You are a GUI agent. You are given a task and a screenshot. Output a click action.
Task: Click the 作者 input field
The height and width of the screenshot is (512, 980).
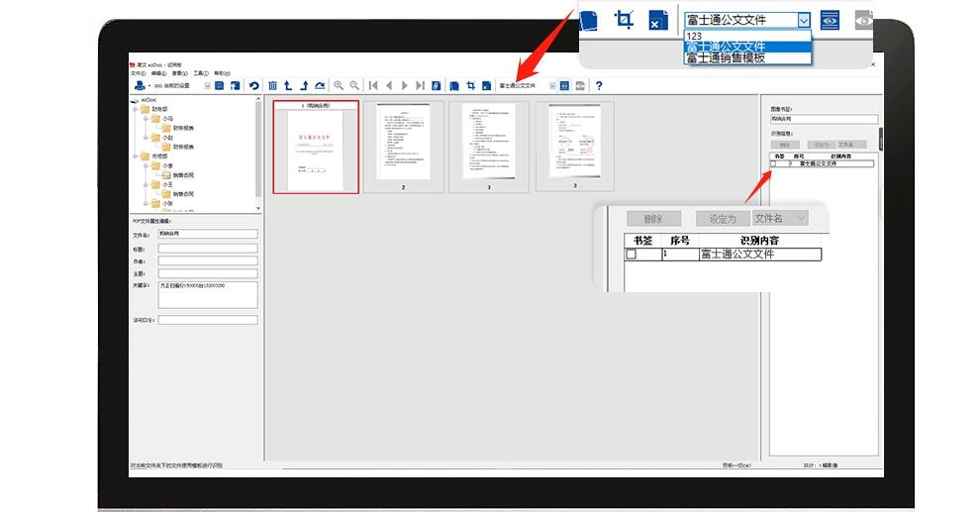pyautogui.click(x=208, y=260)
